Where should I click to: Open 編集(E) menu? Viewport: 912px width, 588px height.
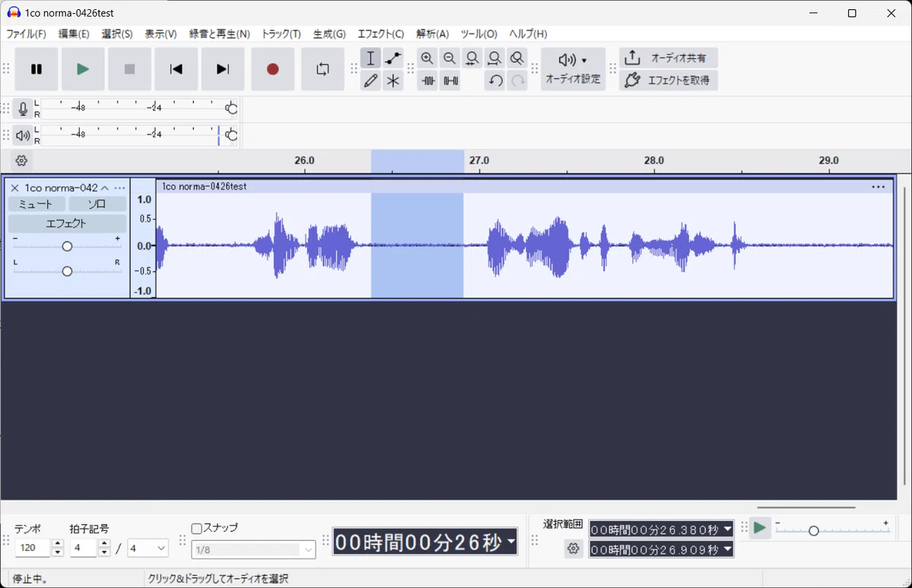click(x=74, y=34)
